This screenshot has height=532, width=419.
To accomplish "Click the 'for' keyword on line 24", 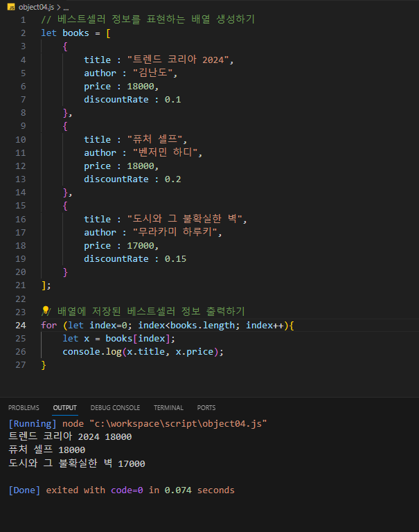I will 49,326.
